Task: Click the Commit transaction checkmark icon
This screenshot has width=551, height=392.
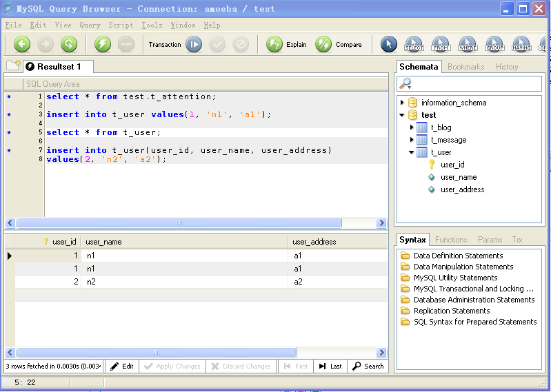Action: point(217,45)
